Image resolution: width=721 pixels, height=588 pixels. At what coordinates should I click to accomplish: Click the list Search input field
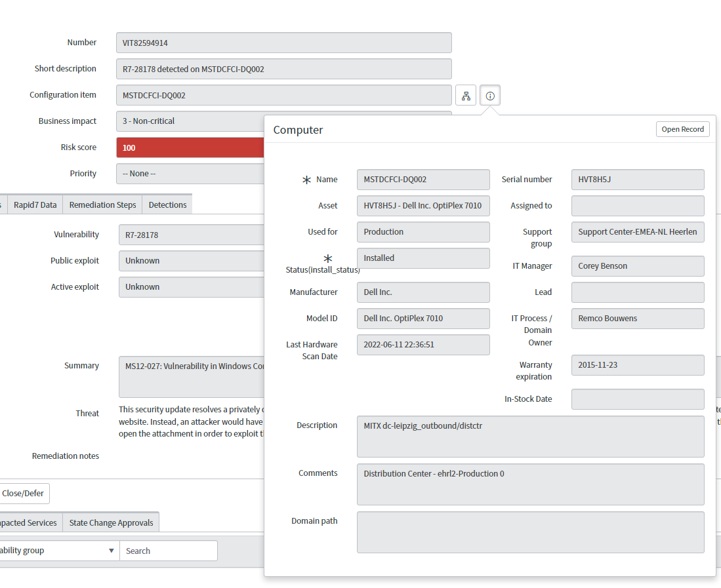pos(168,551)
